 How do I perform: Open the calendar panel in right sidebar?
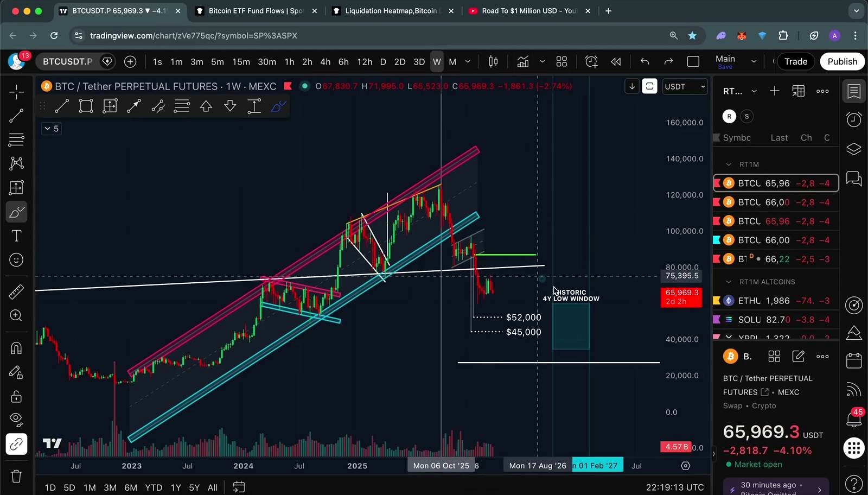pos(854,360)
